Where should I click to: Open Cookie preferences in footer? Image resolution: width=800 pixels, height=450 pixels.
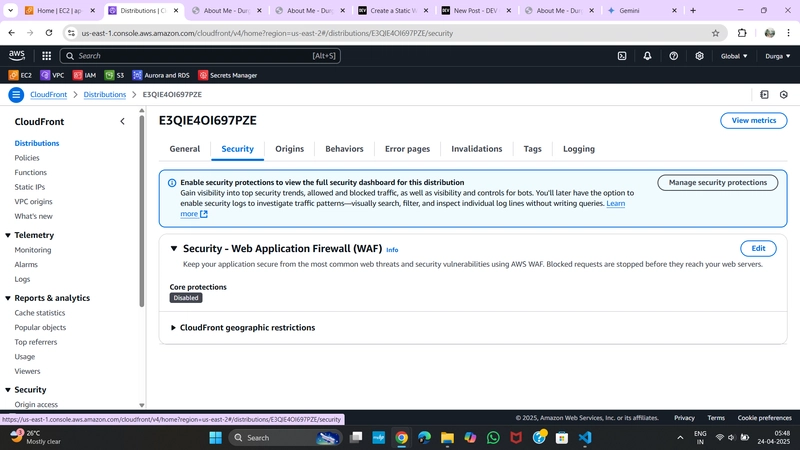764,418
